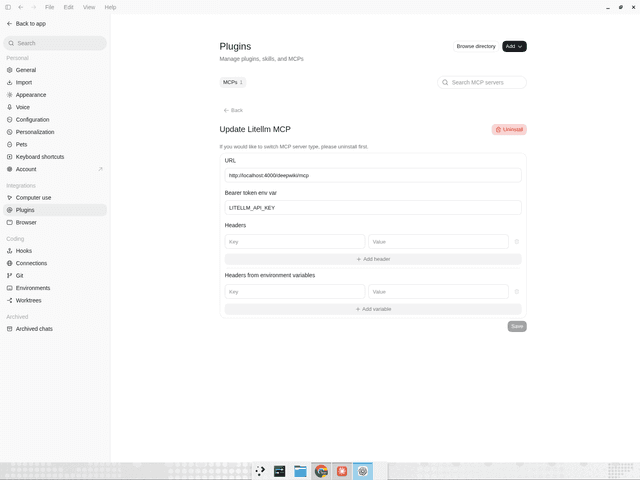640x480 pixels.
Task: Click the Hooks anchor icon
Action: (x=9, y=251)
